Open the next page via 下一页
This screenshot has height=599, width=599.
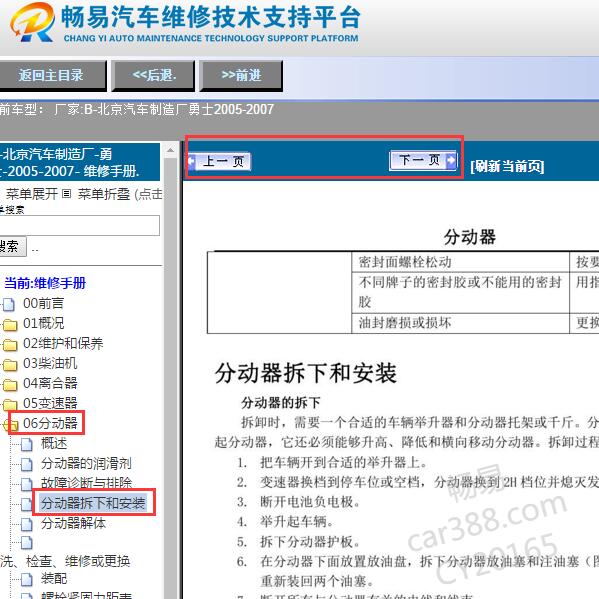click(423, 160)
